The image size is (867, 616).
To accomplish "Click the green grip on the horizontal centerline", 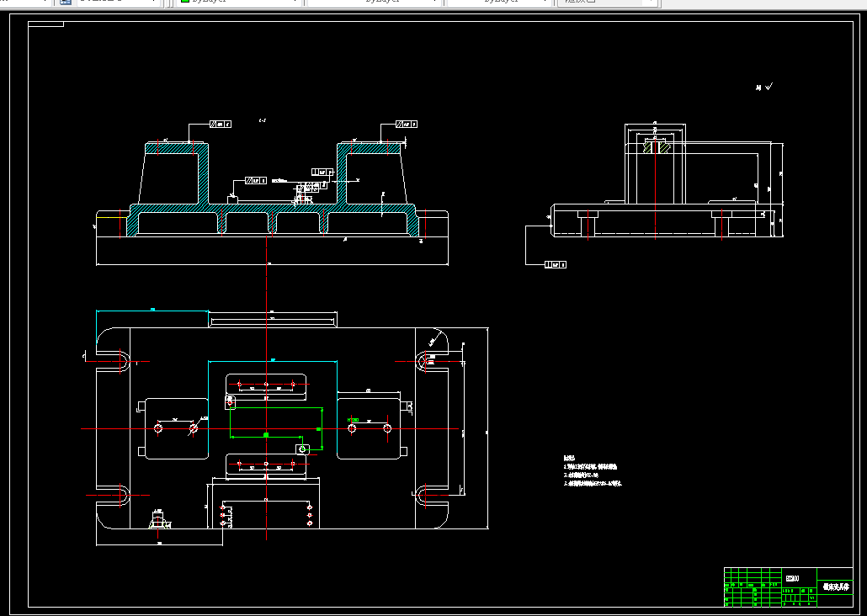I will [318, 429].
